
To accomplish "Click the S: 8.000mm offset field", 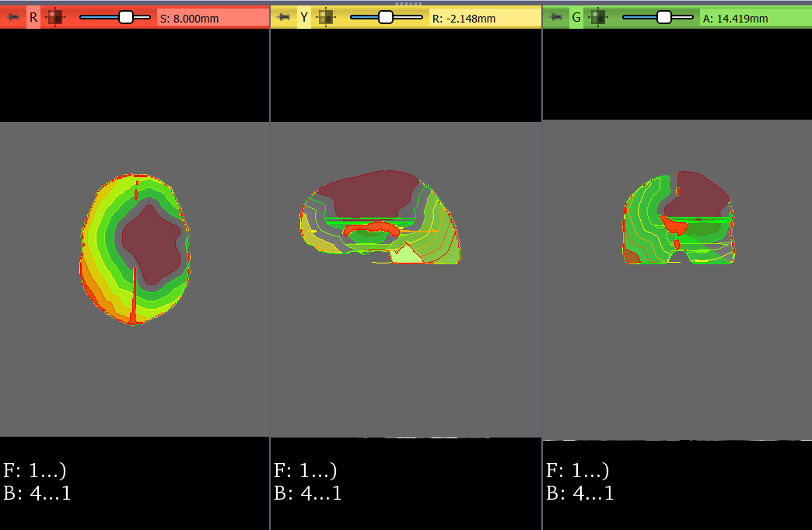I will coord(210,18).
